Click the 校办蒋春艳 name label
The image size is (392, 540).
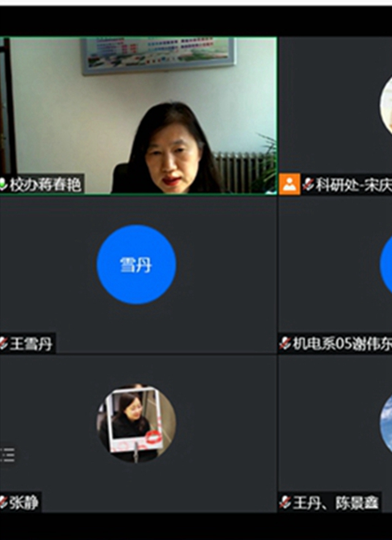coord(45,184)
